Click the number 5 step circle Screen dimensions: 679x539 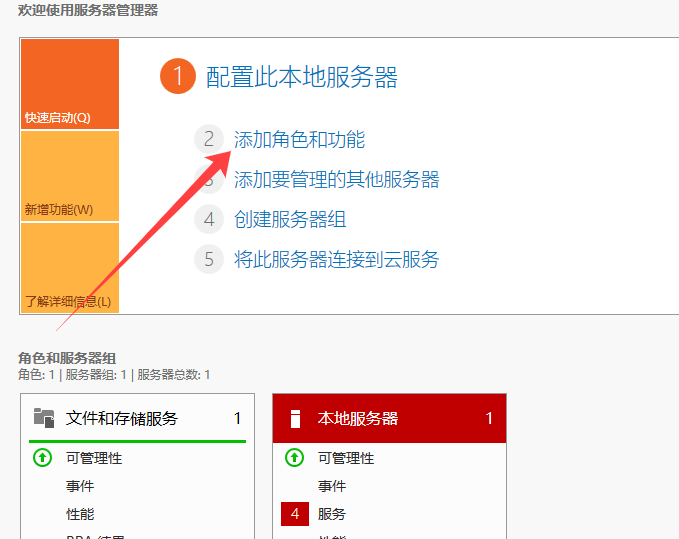point(208,260)
